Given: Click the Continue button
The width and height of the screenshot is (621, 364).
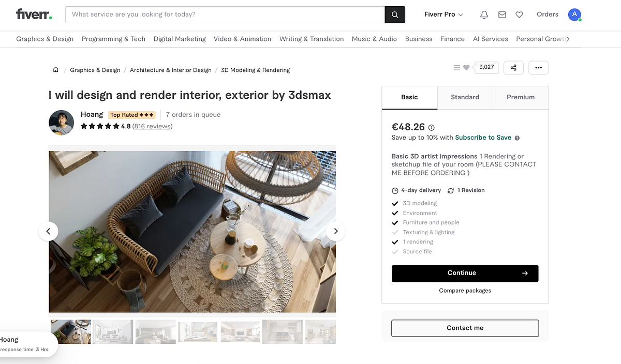Looking at the screenshot, I should click(464, 273).
